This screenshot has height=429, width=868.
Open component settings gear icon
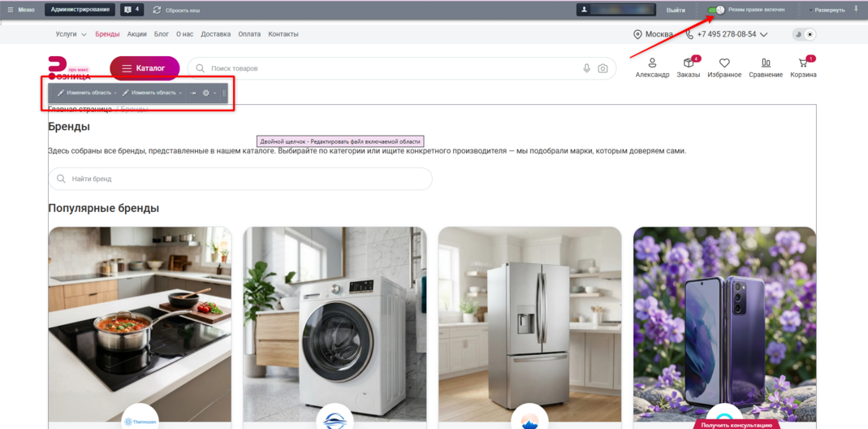click(x=206, y=93)
